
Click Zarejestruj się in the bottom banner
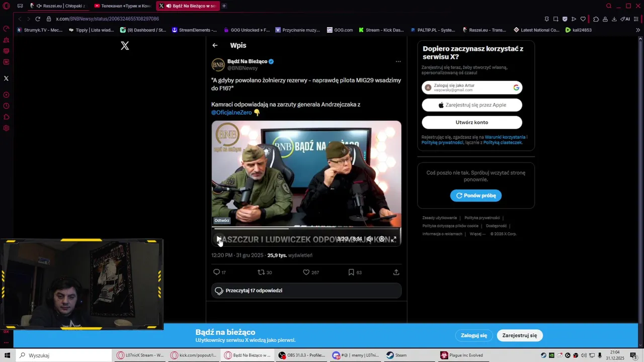coord(520,335)
